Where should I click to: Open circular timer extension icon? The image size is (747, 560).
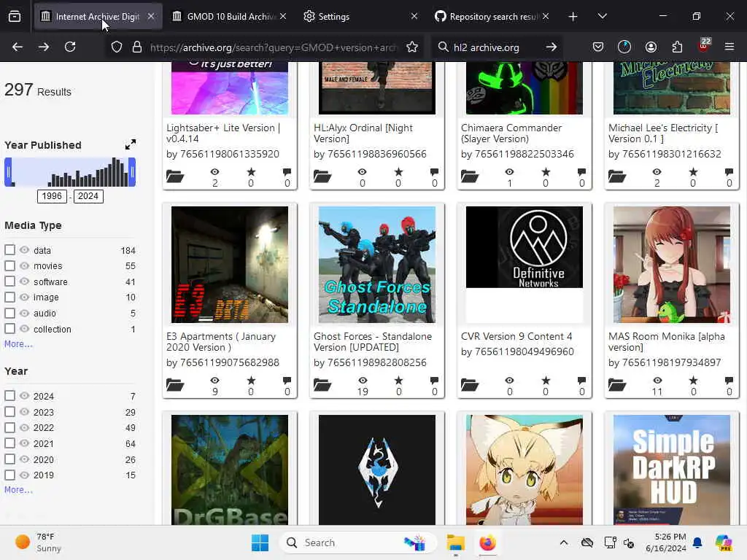tap(624, 47)
